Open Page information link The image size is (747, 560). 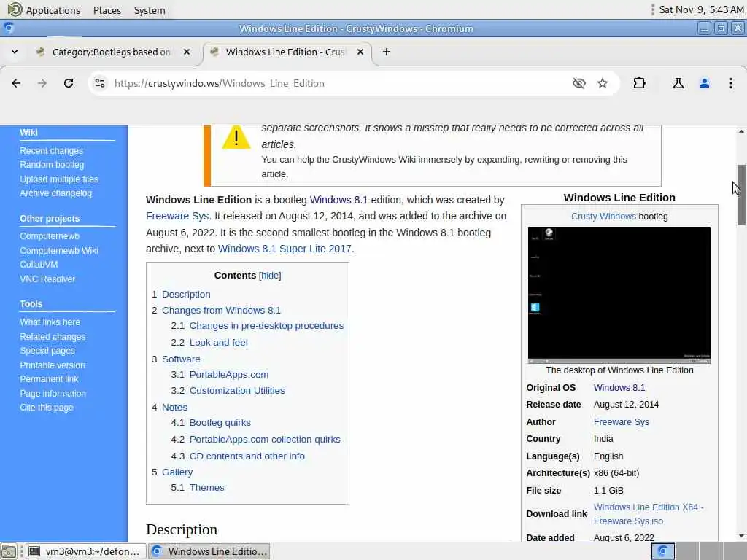tap(53, 394)
